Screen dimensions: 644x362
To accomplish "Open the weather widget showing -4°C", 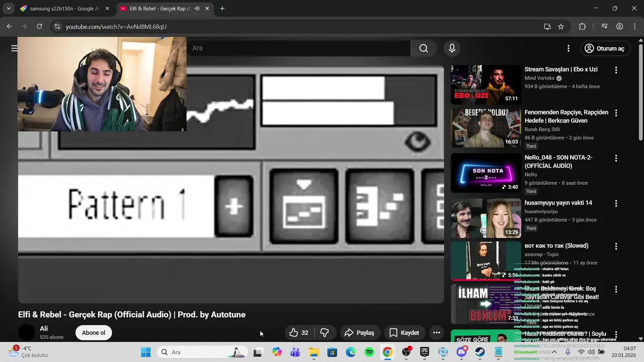I will point(28,351).
